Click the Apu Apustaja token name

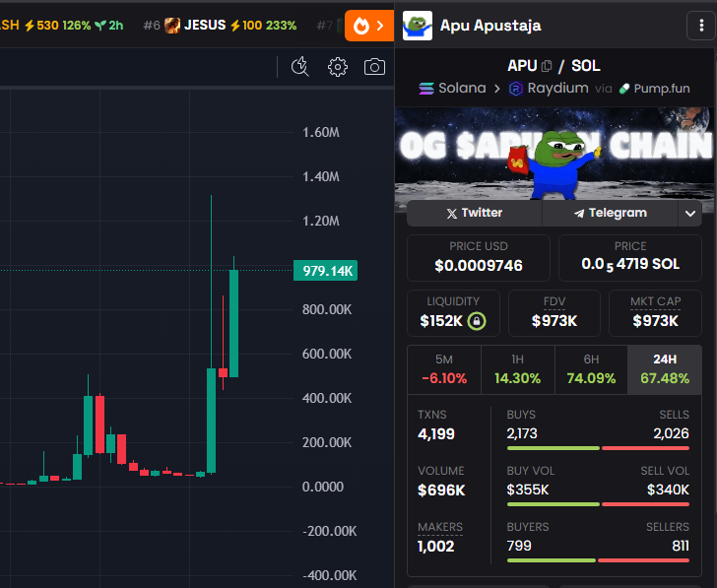[490, 26]
